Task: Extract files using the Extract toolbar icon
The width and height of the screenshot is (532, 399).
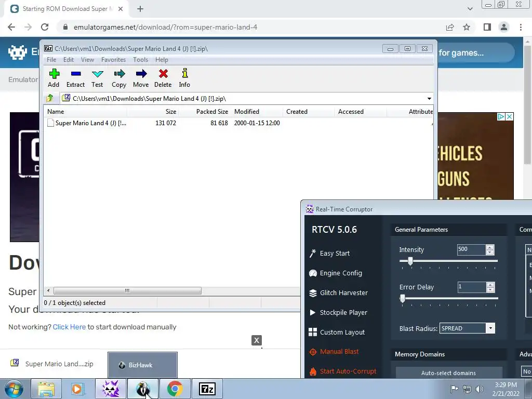Action: 75,78
